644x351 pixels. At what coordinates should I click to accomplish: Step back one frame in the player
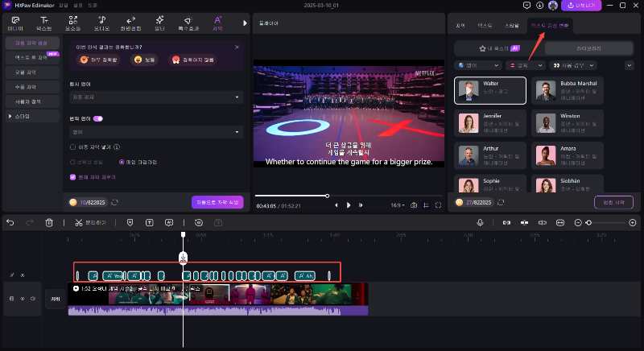[336, 205]
